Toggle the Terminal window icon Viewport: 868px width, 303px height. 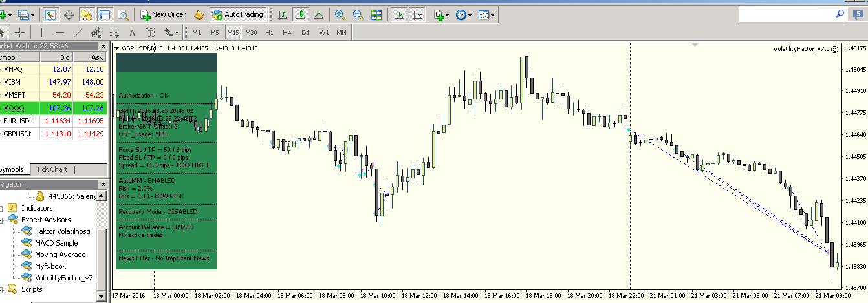[105, 14]
